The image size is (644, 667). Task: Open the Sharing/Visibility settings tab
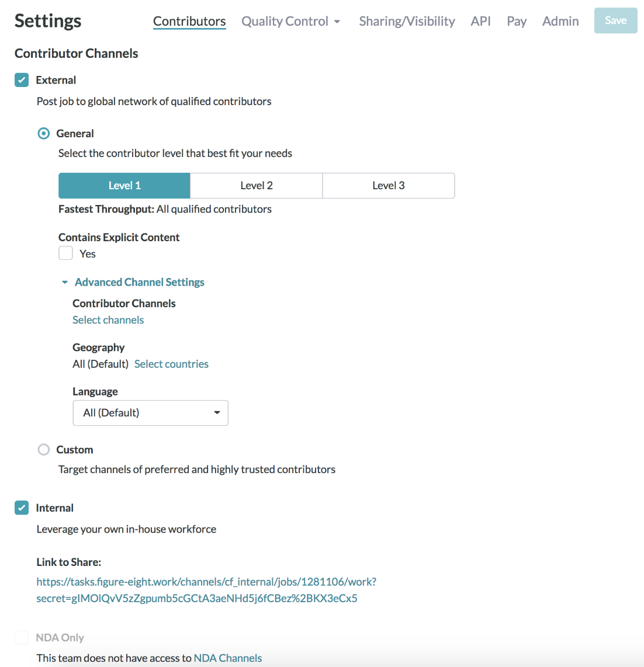(407, 21)
